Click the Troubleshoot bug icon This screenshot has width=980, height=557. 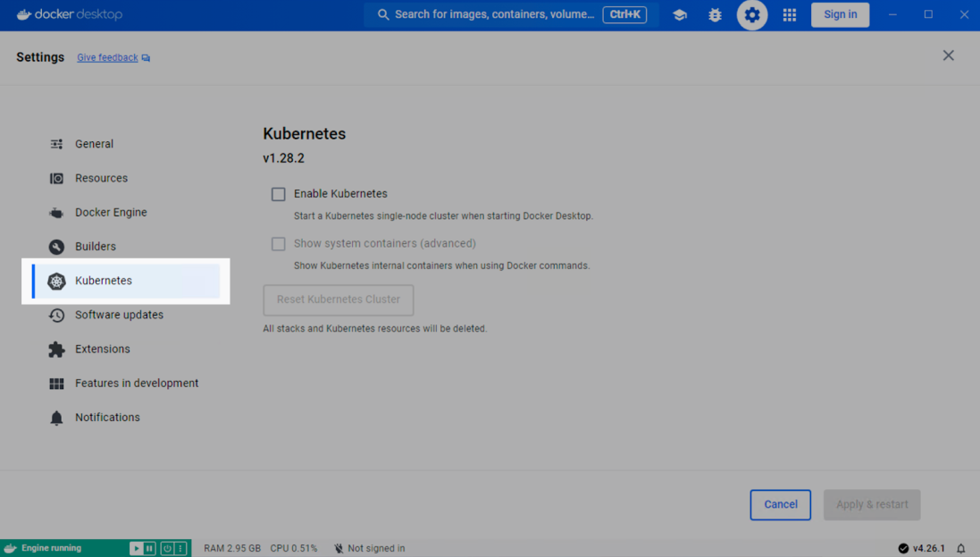715,15
